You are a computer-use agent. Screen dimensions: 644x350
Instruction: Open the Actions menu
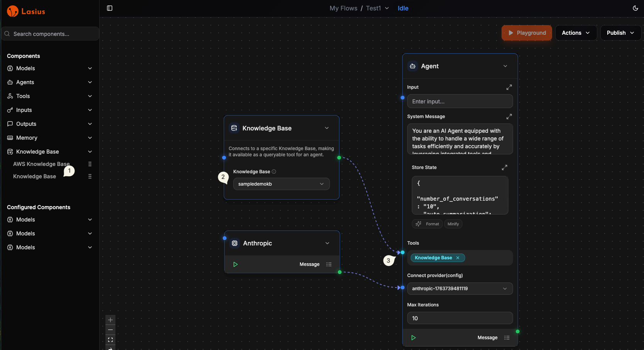pyautogui.click(x=576, y=33)
